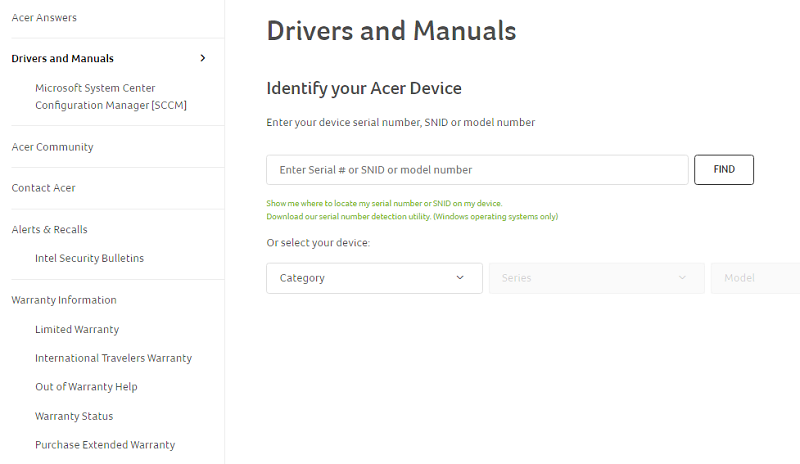The image size is (800, 464).
Task: Click the Category dropdown arrow icon
Action: click(x=460, y=278)
